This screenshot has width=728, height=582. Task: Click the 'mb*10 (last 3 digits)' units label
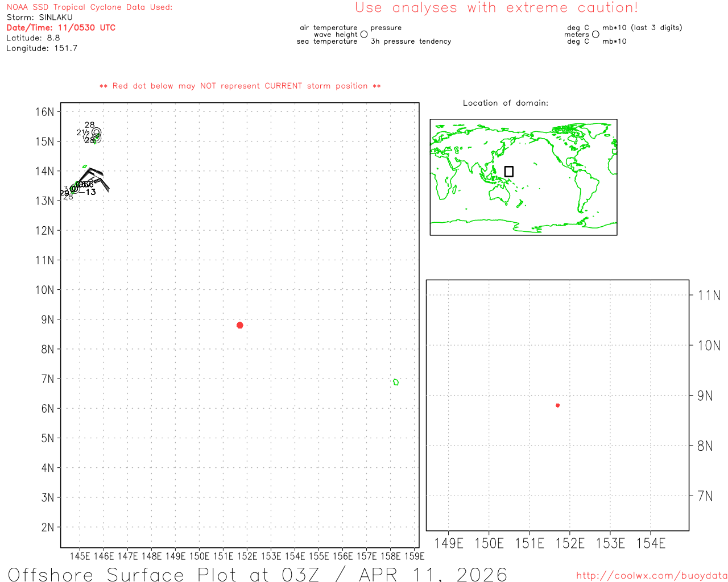point(642,28)
